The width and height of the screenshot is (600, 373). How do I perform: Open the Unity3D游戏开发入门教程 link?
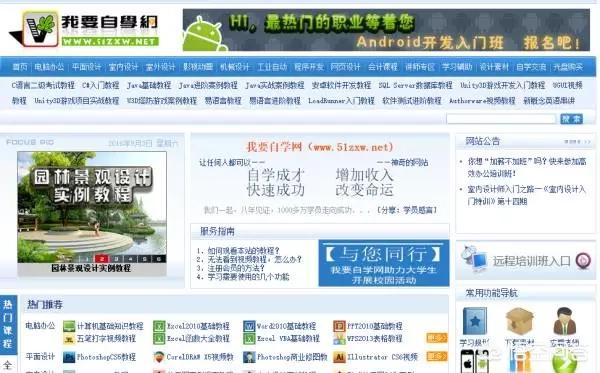(x=502, y=85)
